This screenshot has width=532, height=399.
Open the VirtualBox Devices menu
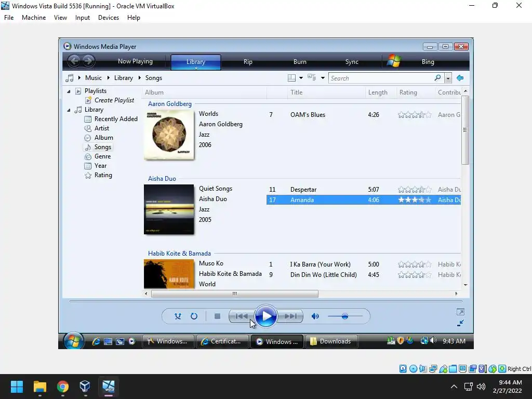(x=109, y=18)
